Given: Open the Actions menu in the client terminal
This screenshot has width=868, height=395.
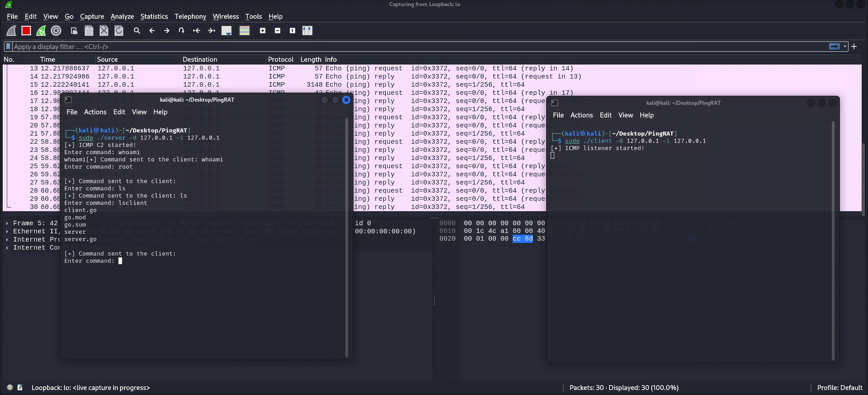Looking at the screenshot, I should pos(582,115).
